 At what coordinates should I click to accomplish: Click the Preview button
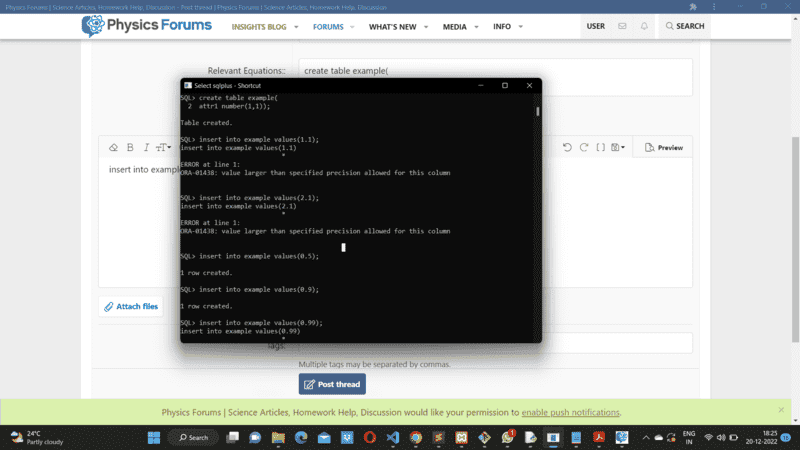pyautogui.click(x=664, y=147)
